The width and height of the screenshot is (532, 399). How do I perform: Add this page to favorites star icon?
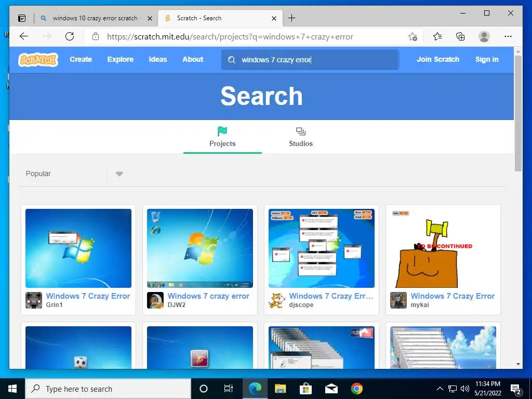tap(413, 36)
